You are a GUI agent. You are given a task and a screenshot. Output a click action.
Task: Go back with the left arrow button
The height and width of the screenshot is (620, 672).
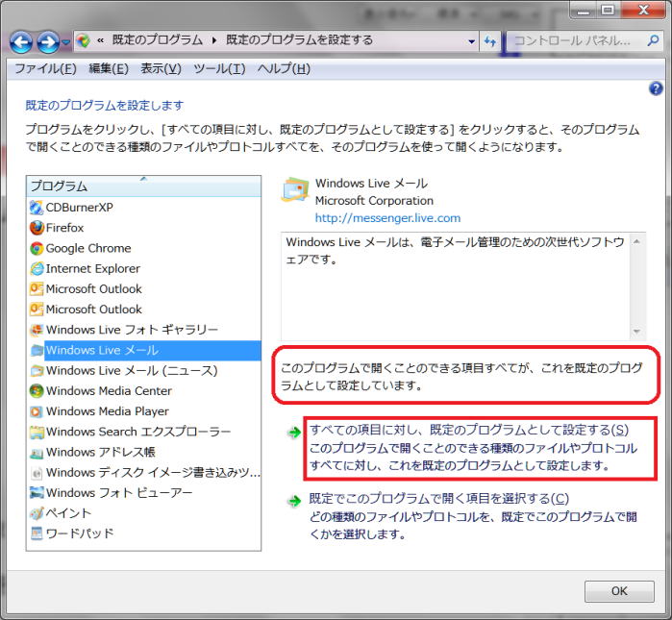21,42
